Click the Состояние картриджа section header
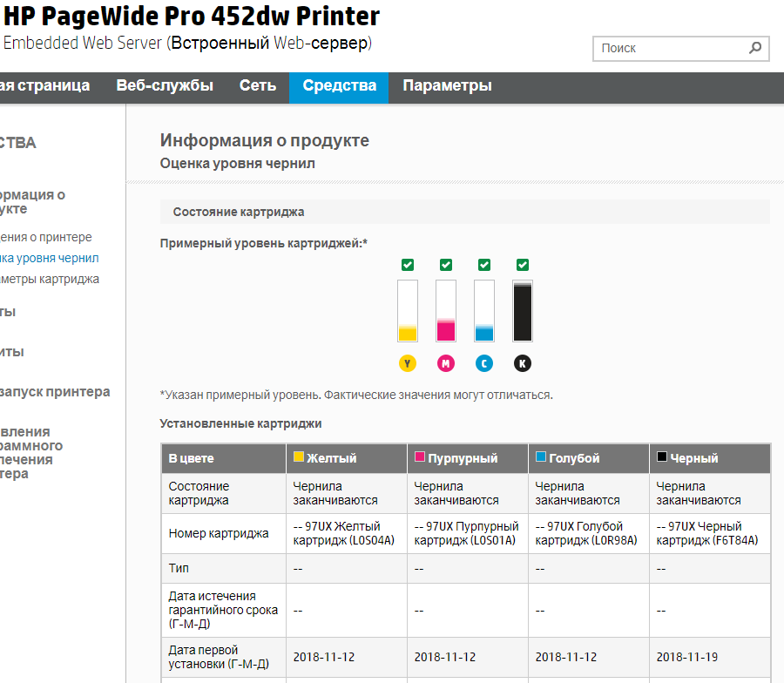The width and height of the screenshot is (784, 683). [464, 212]
